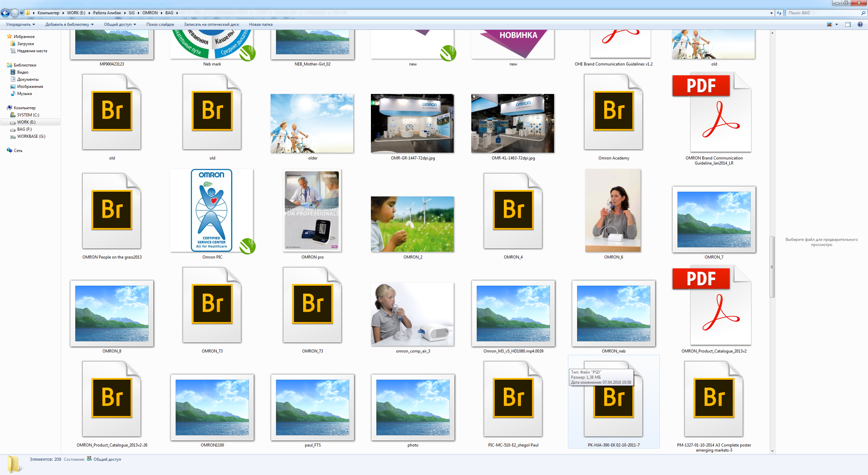The height and width of the screenshot is (475, 868).
Task: Open the Музыка library
Action: tap(24, 94)
